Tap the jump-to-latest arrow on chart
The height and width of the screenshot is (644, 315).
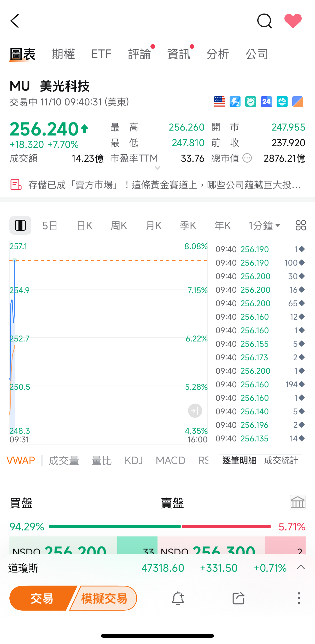tap(195, 411)
